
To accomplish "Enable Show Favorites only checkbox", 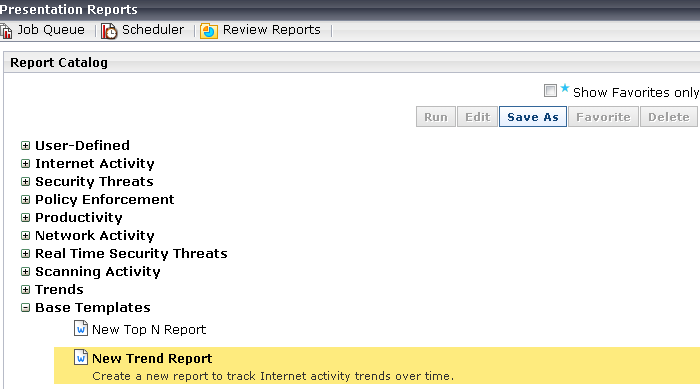I will tap(550, 90).
